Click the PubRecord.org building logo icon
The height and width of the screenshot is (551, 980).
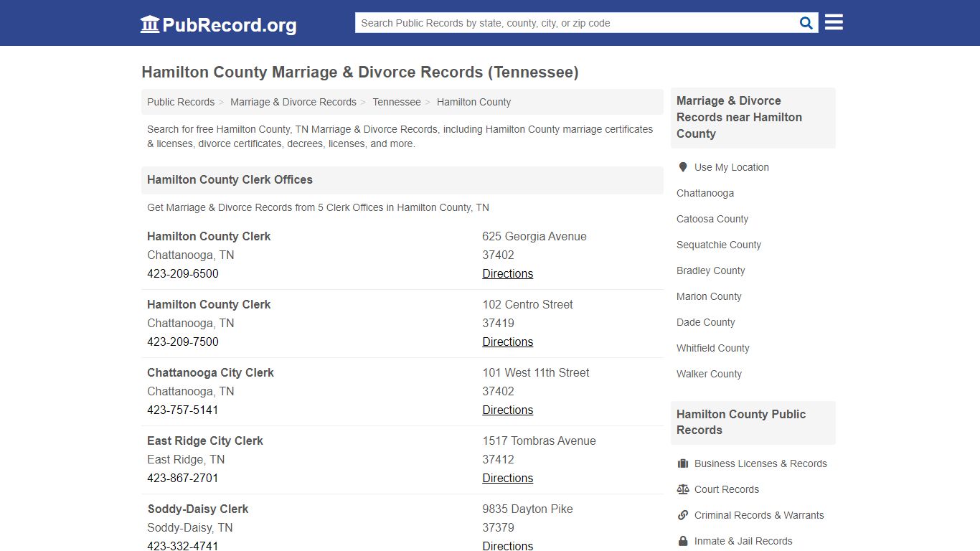point(150,24)
